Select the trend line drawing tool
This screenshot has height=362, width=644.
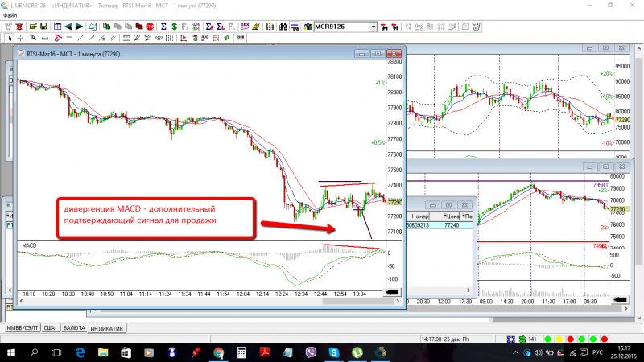[x=80, y=38]
